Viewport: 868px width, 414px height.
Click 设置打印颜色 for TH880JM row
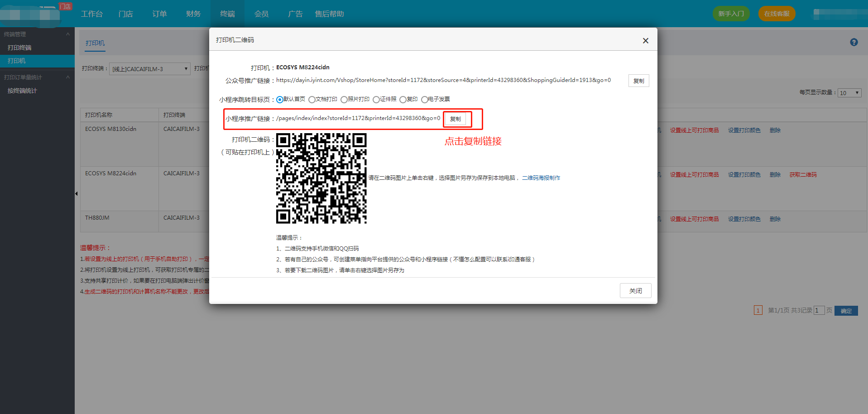[744, 219]
